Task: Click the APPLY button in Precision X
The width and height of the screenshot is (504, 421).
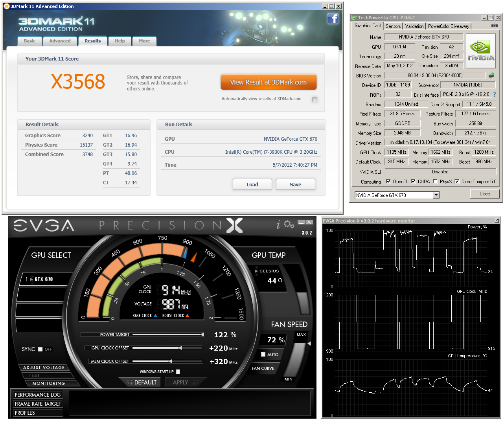Action: pos(180,382)
